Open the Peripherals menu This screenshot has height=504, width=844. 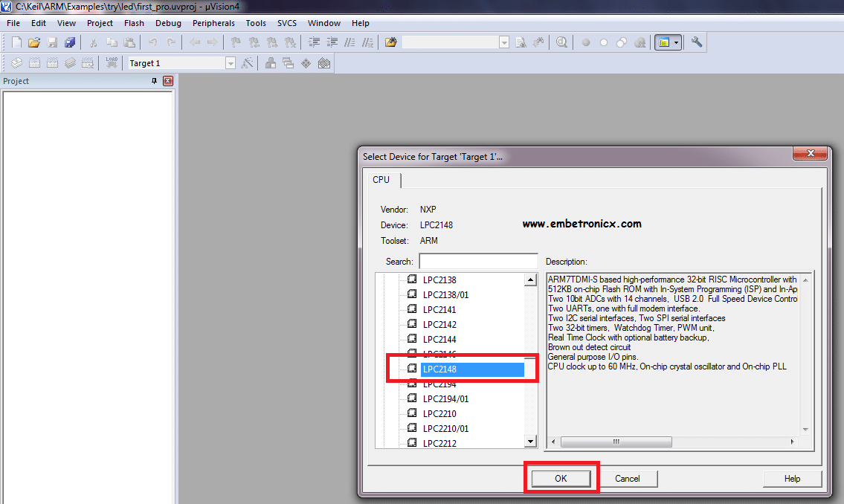click(213, 23)
